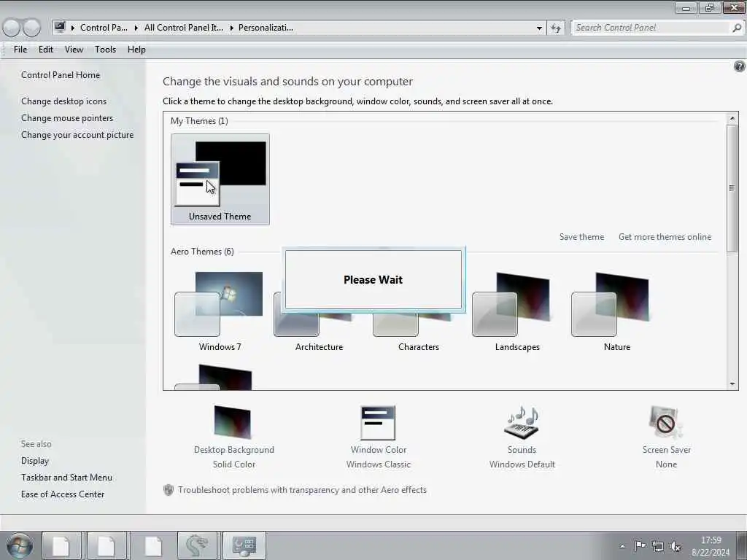Open the Tools menu
747x560 pixels.
pyautogui.click(x=105, y=50)
